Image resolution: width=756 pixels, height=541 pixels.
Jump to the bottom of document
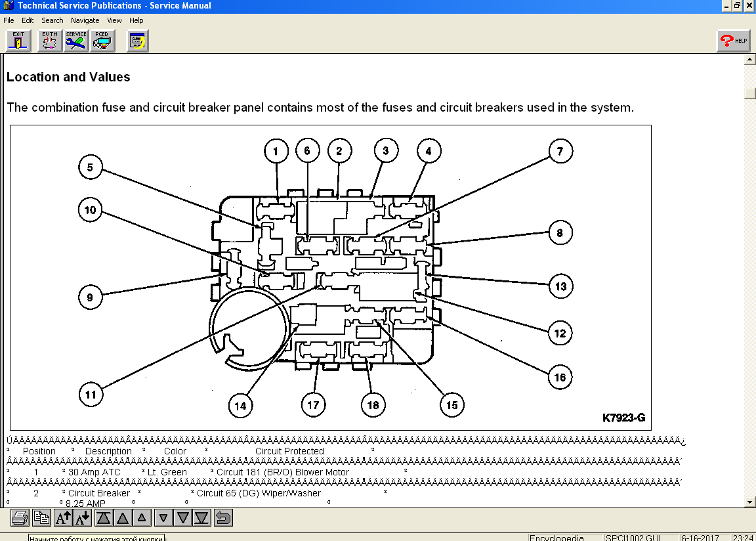(201, 518)
